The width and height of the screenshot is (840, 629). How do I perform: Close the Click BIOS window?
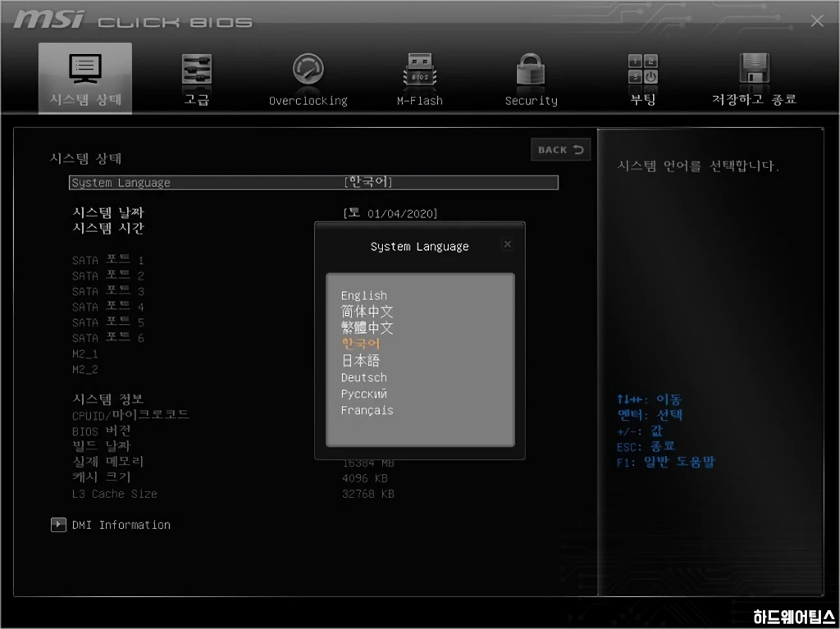point(817,21)
